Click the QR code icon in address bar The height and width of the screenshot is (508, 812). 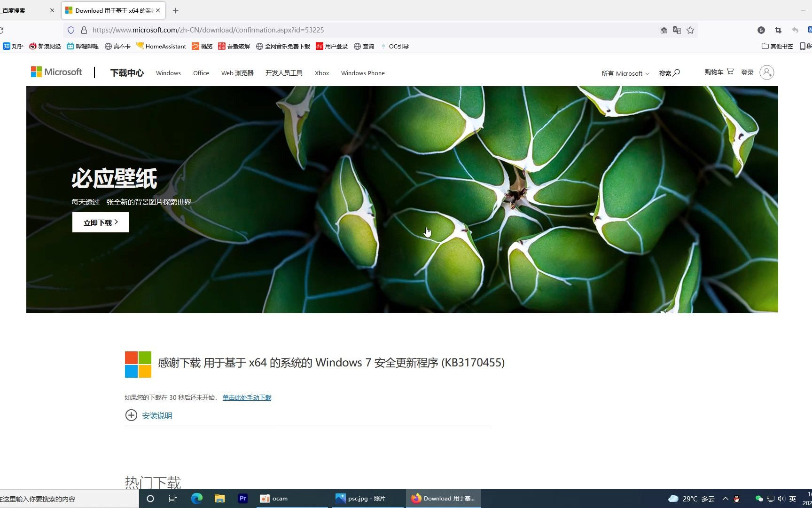664,30
